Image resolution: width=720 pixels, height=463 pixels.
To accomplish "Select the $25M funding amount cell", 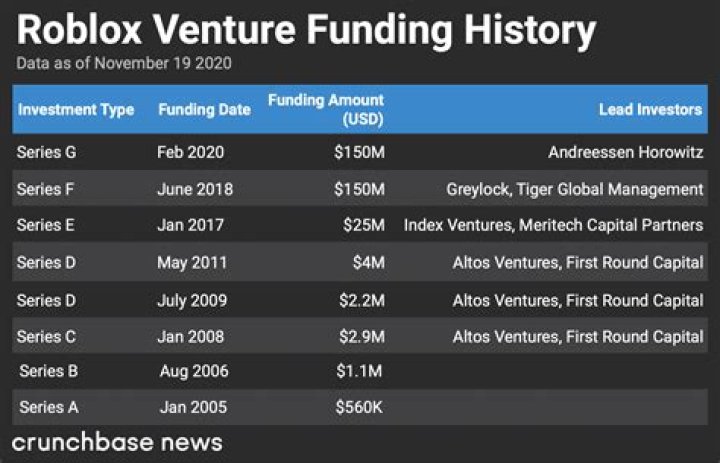I will tap(364, 225).
